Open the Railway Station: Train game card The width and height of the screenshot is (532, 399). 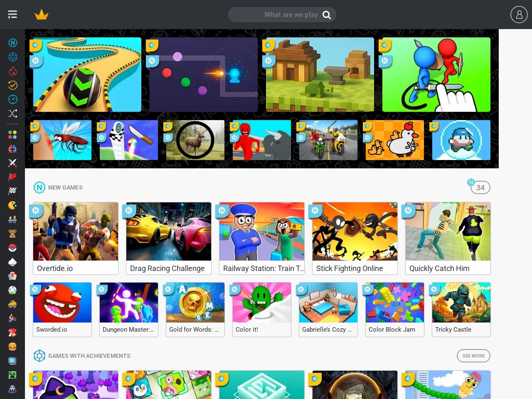click(x=262, y=238)
